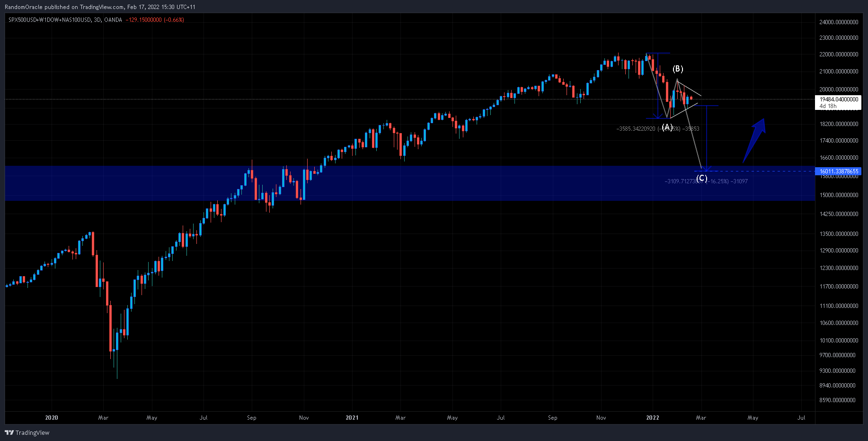This screenshot has width=868, height=441.
Task: Click the 2021 year label on time axis
Action: point(352,418)
